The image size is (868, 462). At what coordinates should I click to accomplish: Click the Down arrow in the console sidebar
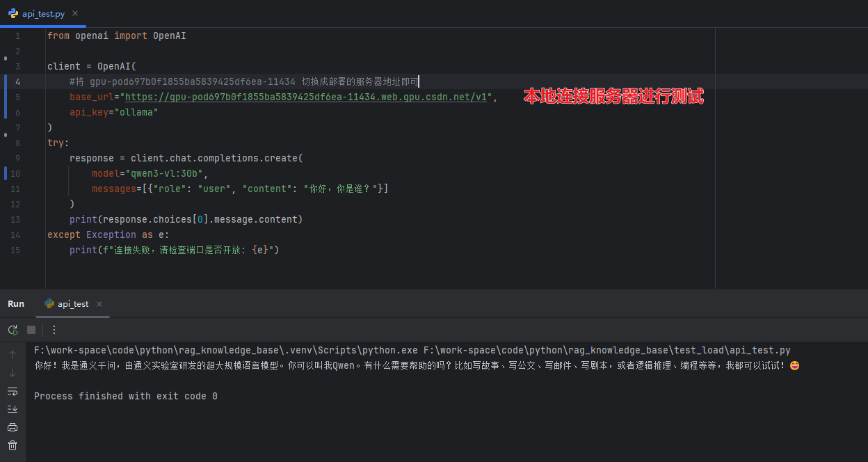(13, 373)
